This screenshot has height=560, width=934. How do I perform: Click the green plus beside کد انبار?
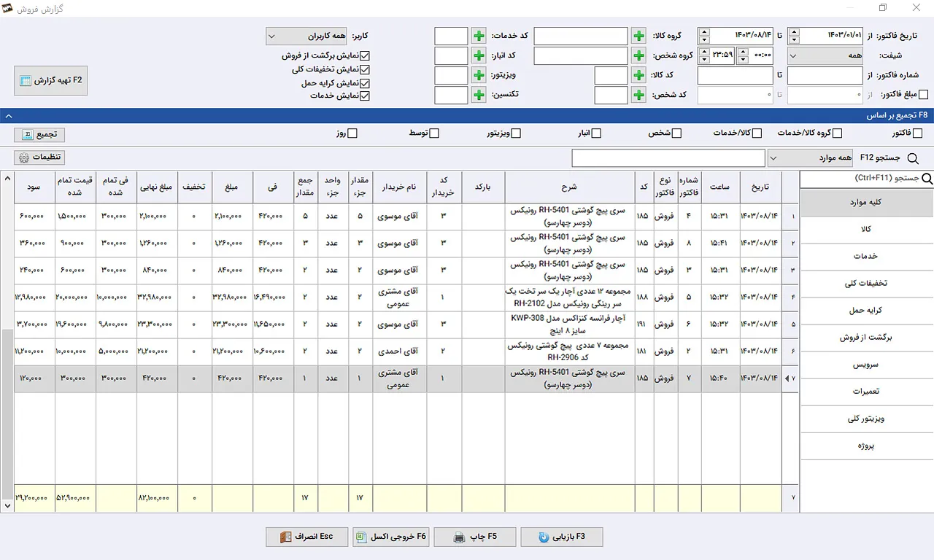click(478, 55)
